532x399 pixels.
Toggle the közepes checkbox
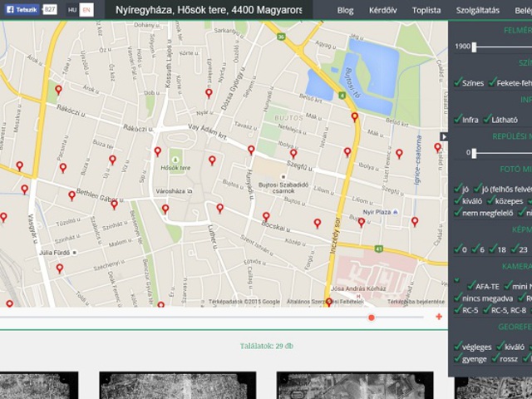coord(491,200)
